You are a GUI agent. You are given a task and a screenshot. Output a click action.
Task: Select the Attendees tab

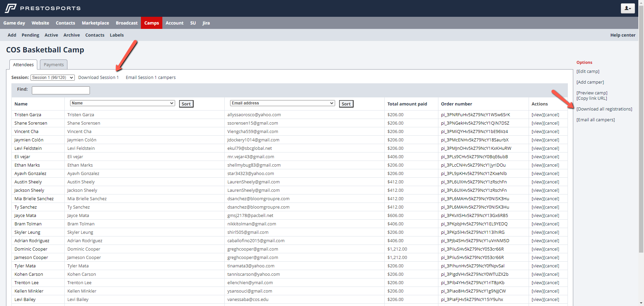pyautogui.click(x=23, y=64)
